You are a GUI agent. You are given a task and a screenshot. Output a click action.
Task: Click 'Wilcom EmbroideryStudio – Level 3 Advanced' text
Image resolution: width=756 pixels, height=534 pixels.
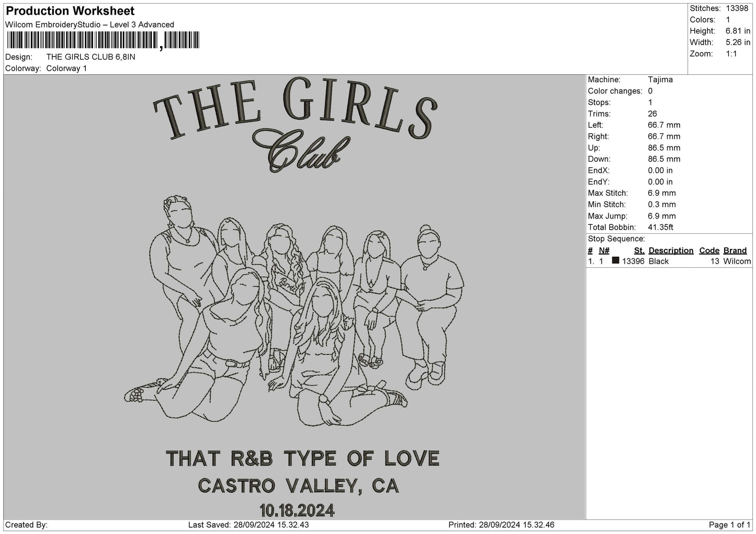pyautogui.click(x=89, y=25)
